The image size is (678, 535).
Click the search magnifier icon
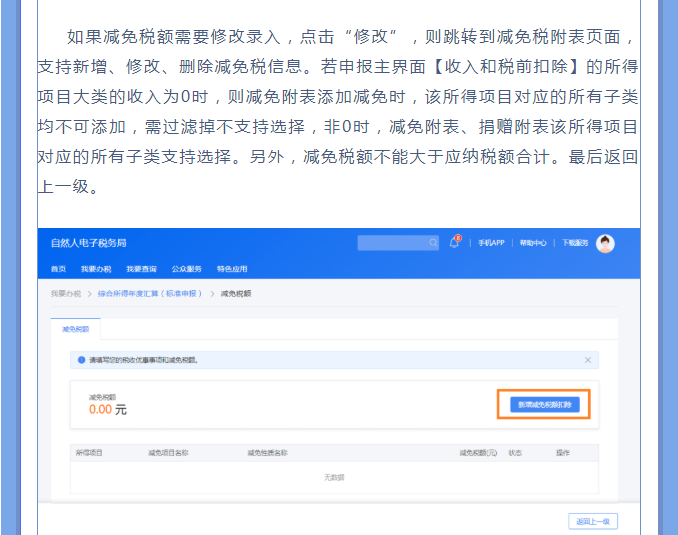coord(433,243)
